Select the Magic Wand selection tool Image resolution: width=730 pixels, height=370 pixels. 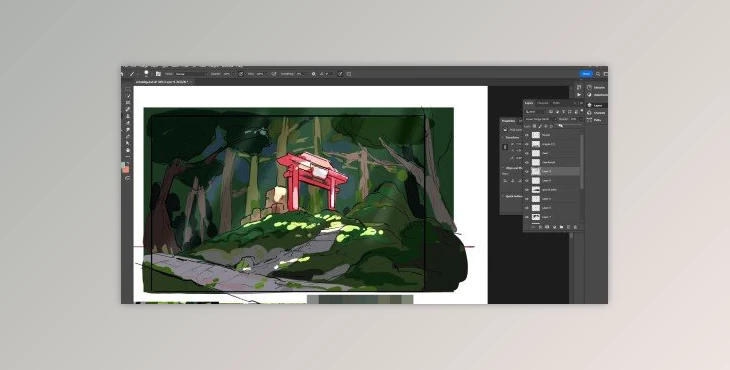point(128,96)
